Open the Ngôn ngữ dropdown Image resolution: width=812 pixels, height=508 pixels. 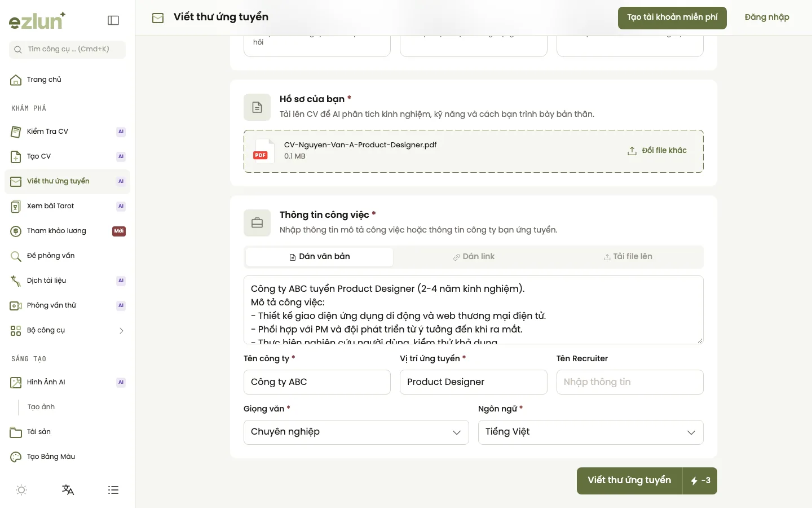coord(590,432)
